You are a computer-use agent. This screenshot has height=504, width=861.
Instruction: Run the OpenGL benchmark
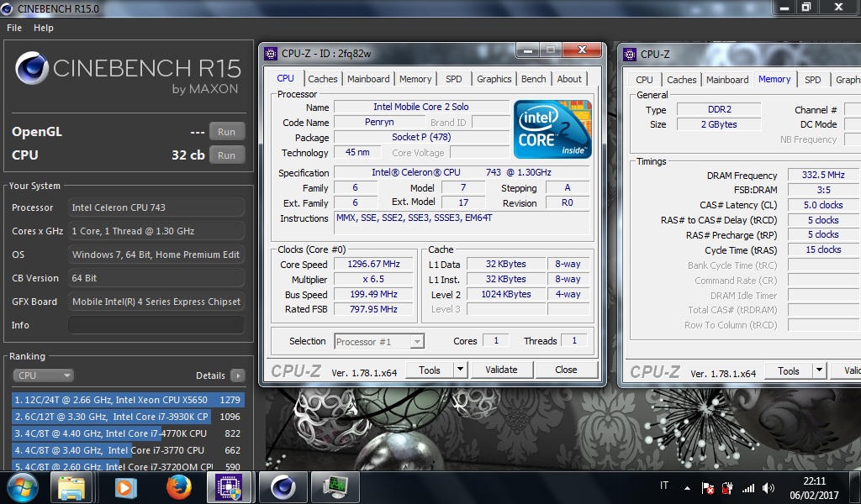226,132
